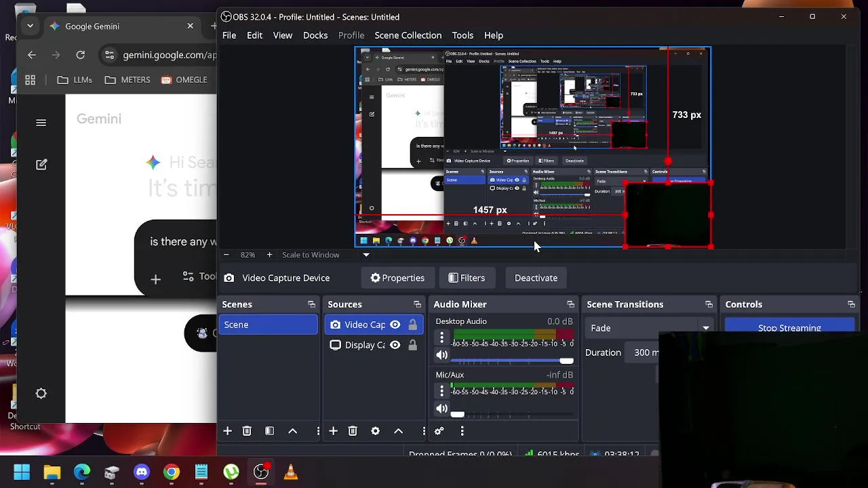Open Audio Mixer toolbar three-dot menu
This screenshot has height=488, width=868.
[x=462, y=431]
